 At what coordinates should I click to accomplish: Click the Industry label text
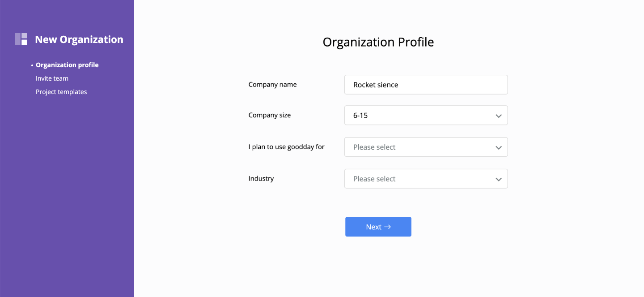point(261,178)
